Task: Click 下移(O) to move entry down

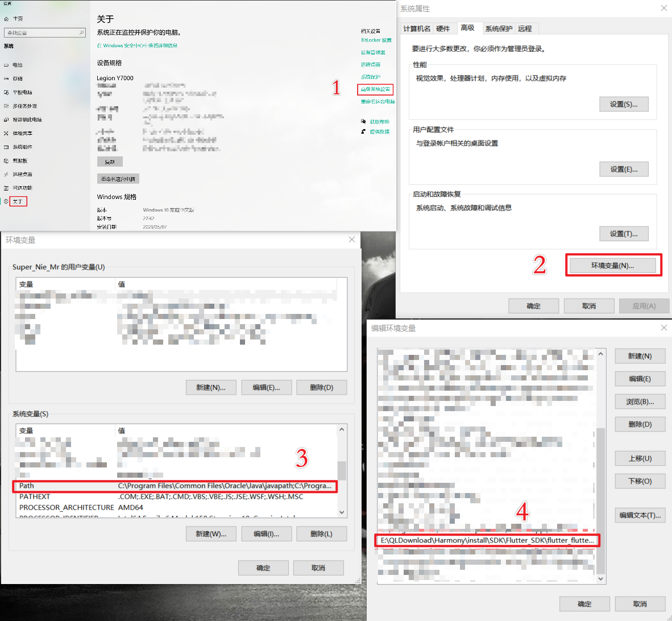Action: pos(640,481)
